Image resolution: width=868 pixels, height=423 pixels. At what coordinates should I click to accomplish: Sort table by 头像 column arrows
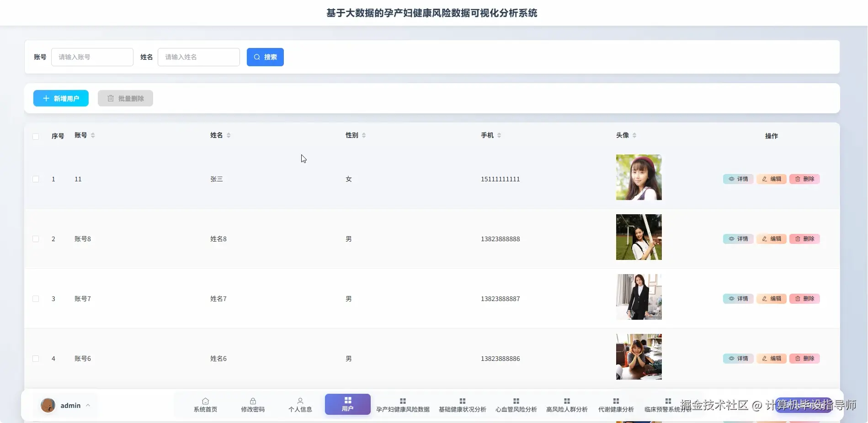634,135
